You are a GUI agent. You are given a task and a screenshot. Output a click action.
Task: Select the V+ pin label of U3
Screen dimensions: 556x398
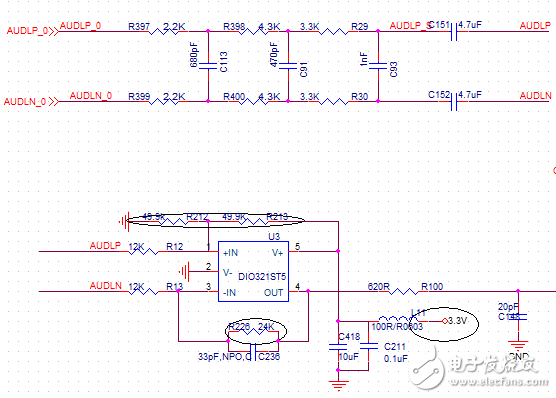[277, 253]
